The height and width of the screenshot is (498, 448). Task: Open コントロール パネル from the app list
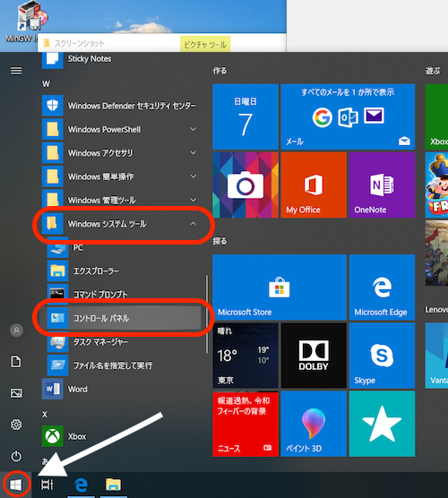coord(124,318)
